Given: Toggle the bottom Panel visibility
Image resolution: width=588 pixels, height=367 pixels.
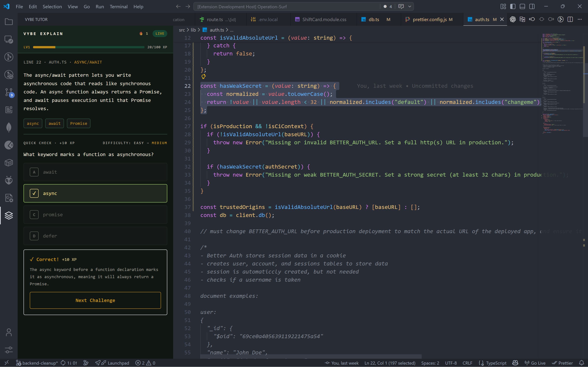Looking at the screenshot, I should coord(522,7).
